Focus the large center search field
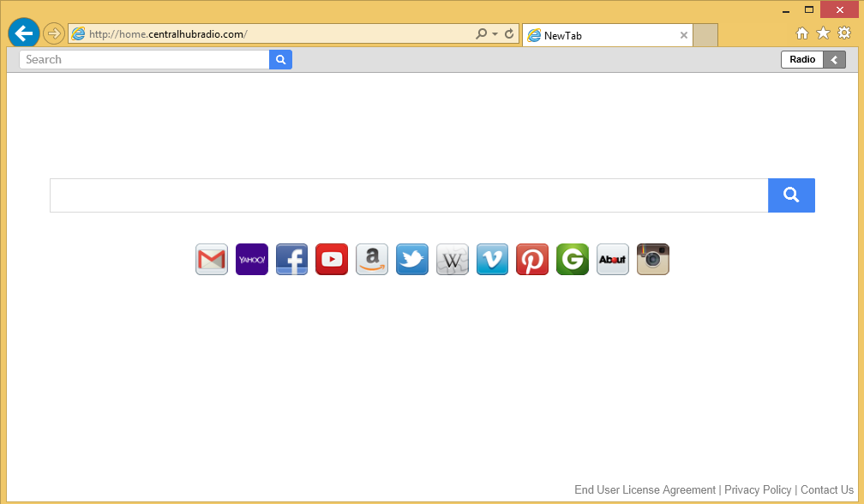 pos(409,195)
